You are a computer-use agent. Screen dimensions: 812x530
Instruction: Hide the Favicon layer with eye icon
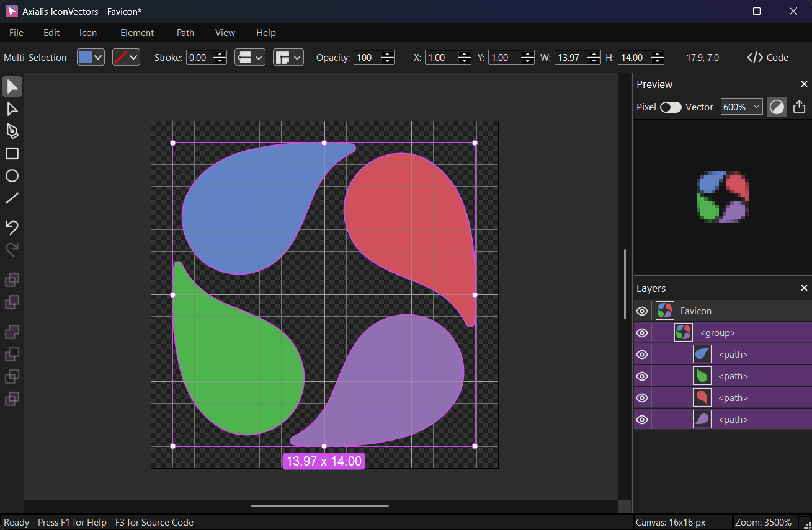click(642, 311)
